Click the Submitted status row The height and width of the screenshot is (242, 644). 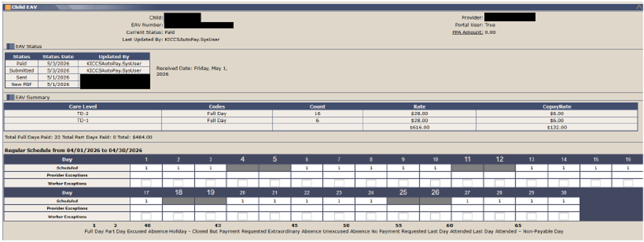tap(77, 71)
